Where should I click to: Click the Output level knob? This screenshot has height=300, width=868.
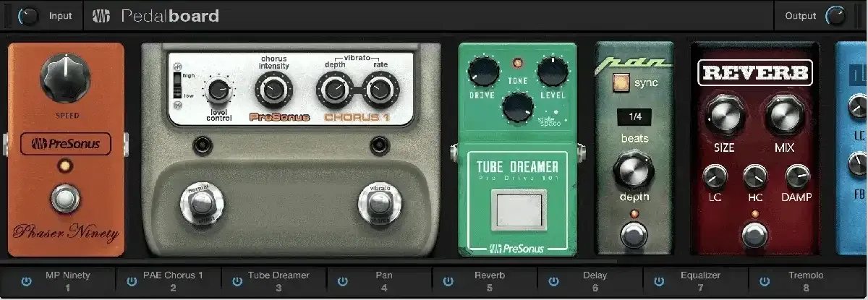click(x=835, y=15)
